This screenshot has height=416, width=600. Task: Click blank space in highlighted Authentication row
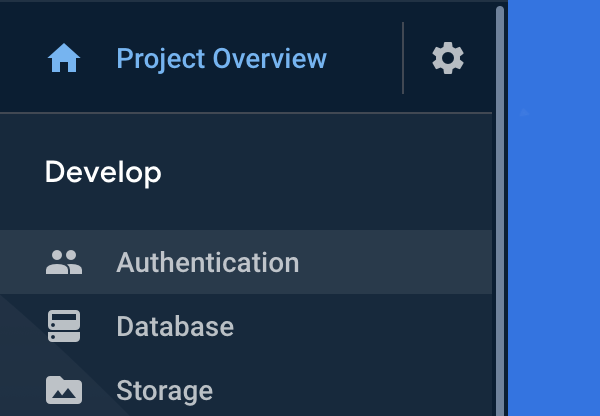400,263
